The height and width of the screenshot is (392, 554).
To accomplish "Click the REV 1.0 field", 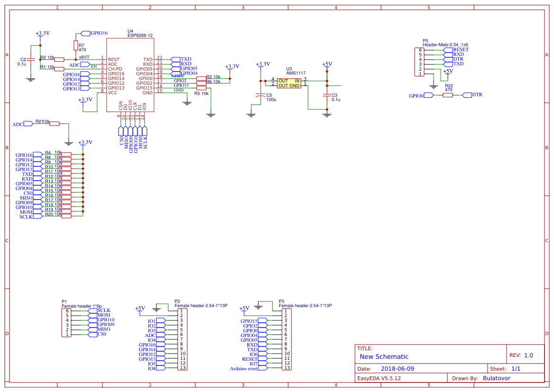I will point(526,355).
